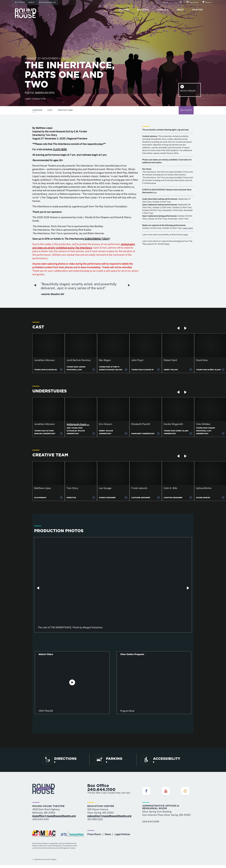Click the search magnifier icon
The image size is (226, 868).
tap(181, 2)
